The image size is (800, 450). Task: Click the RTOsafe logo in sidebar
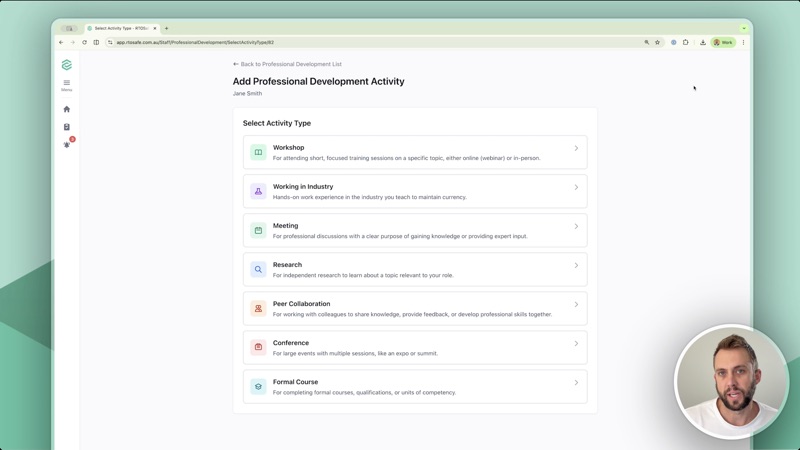(x=67, y=65)
